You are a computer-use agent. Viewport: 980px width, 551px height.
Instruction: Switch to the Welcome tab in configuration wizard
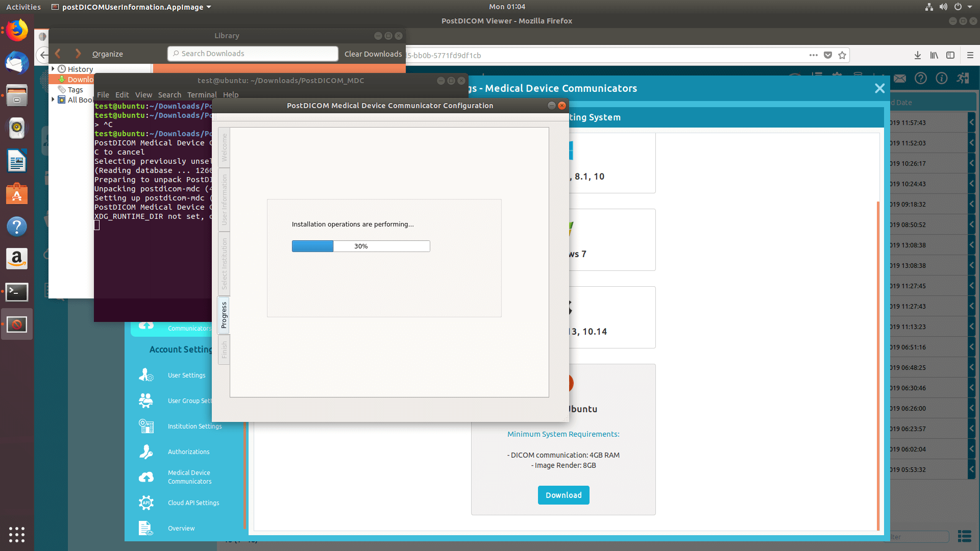(x=224, y=147)
